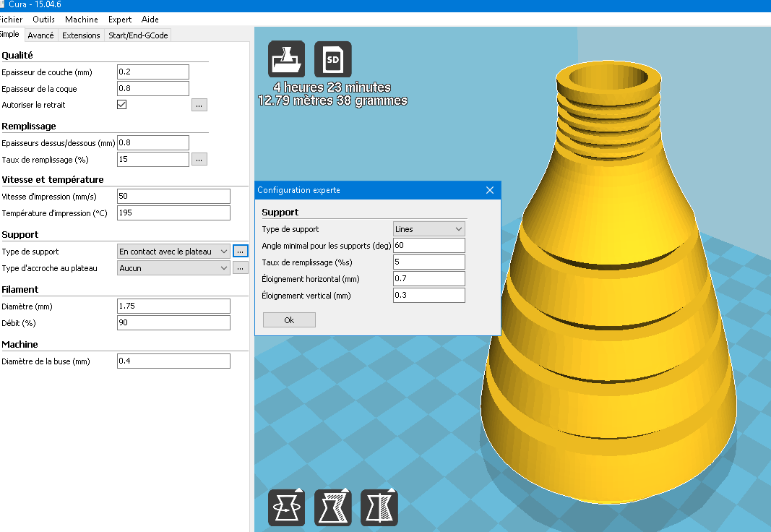Open the Fichier menu
The image size is (771, 532).
click(11, 20)
